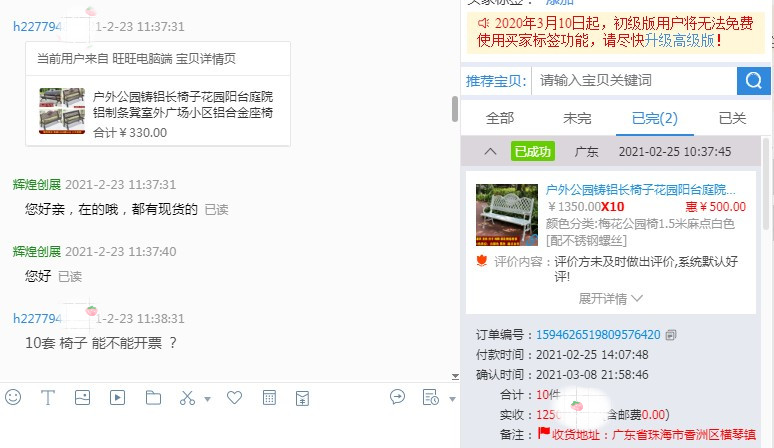Open the calculator icon in toolbar

point(270,398)
